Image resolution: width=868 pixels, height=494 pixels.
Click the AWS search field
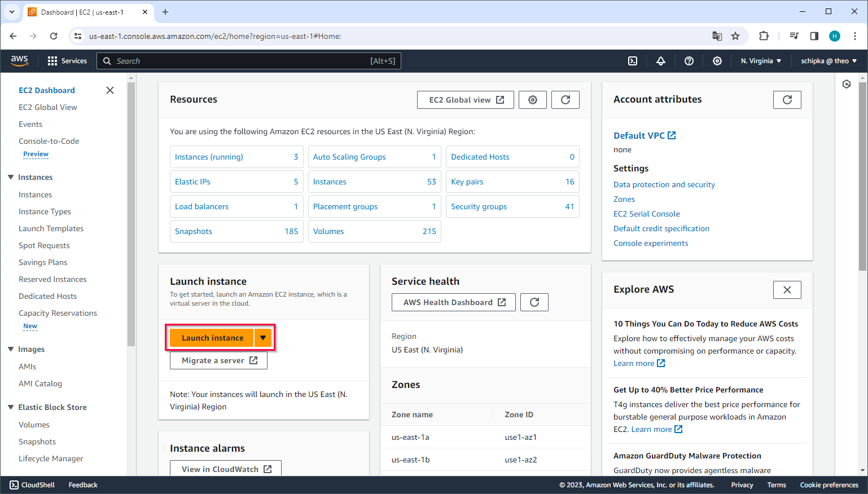point(249,61)
